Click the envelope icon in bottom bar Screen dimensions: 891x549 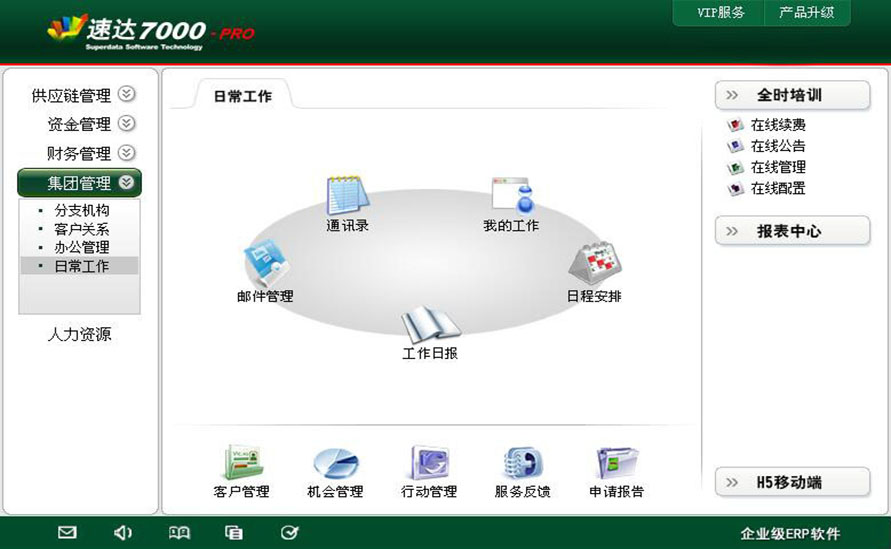(67, 533)
